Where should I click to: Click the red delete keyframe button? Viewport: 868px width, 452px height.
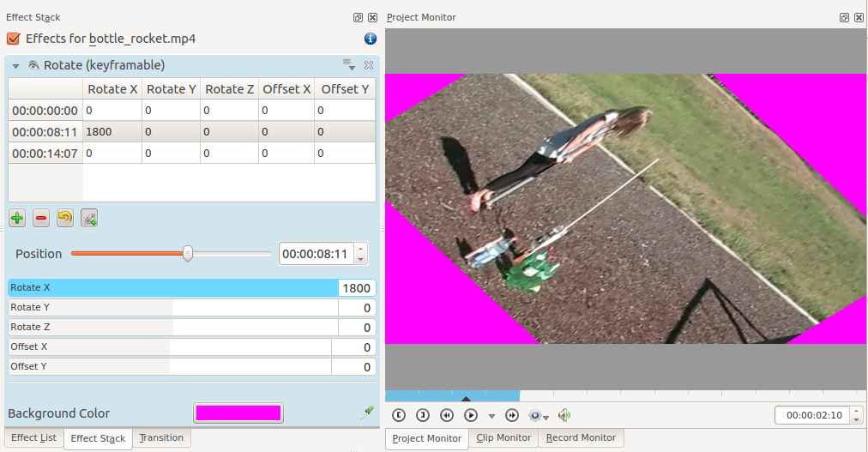pyautogui.click(x=40, y=219)
